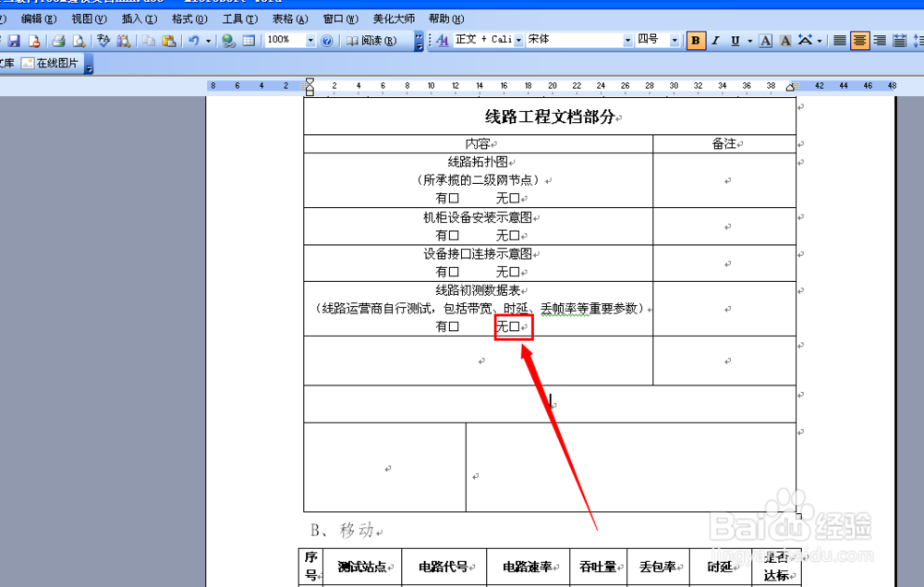This screenshot has height=587, width=924.
Task: Open the 100% zoom dropdown
Action: 310,41
